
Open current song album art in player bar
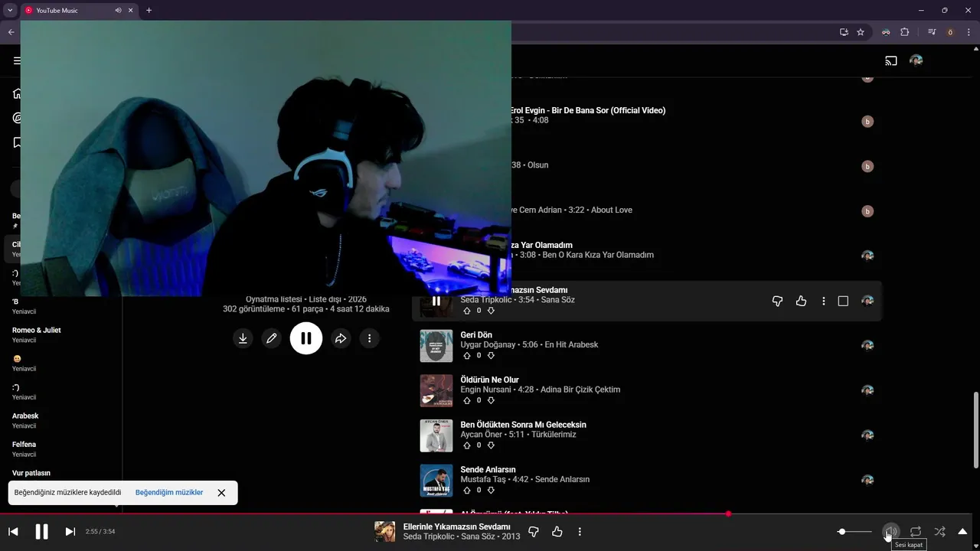(385, 532)
